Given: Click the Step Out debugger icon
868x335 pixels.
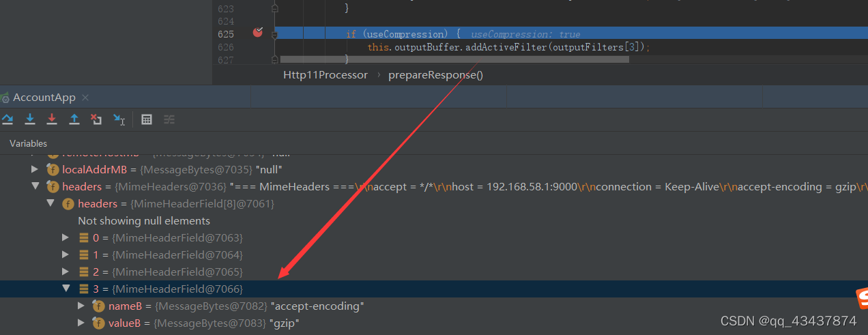Looking at the screenshot, I should tap(74, 119).
